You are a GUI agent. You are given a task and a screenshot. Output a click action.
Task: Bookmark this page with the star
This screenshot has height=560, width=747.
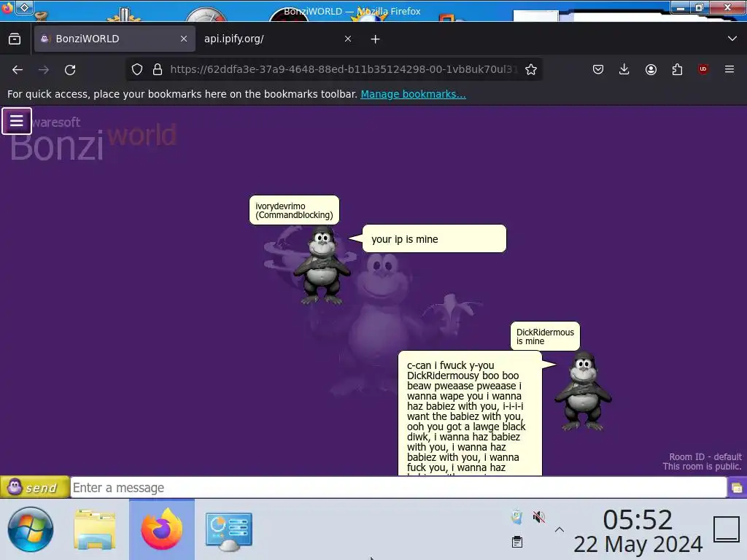click(x=531, y=69)
